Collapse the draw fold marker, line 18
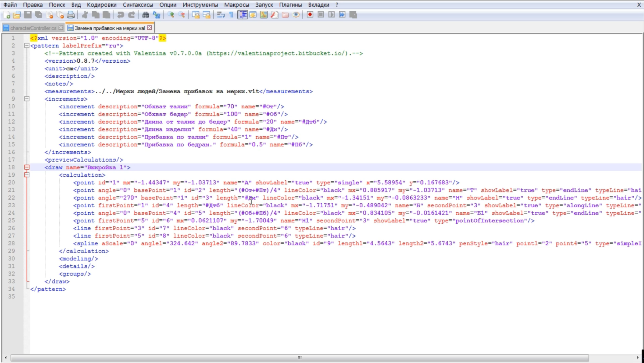Viewport: 644px width, 363px height. 27,168
